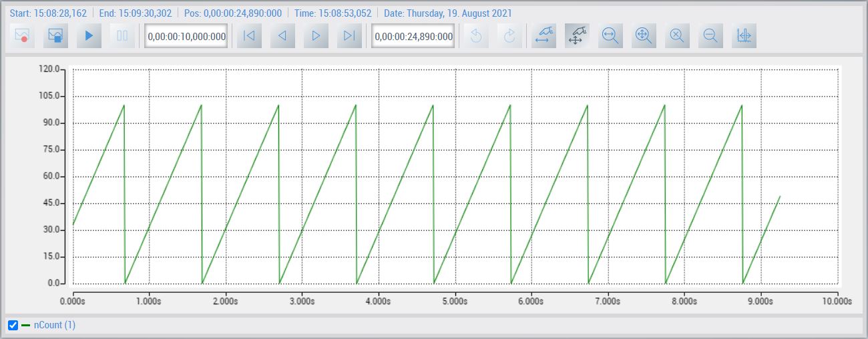Jump to the end of the recording
This screenshot has width=868, height=339.
coord(349,35)
